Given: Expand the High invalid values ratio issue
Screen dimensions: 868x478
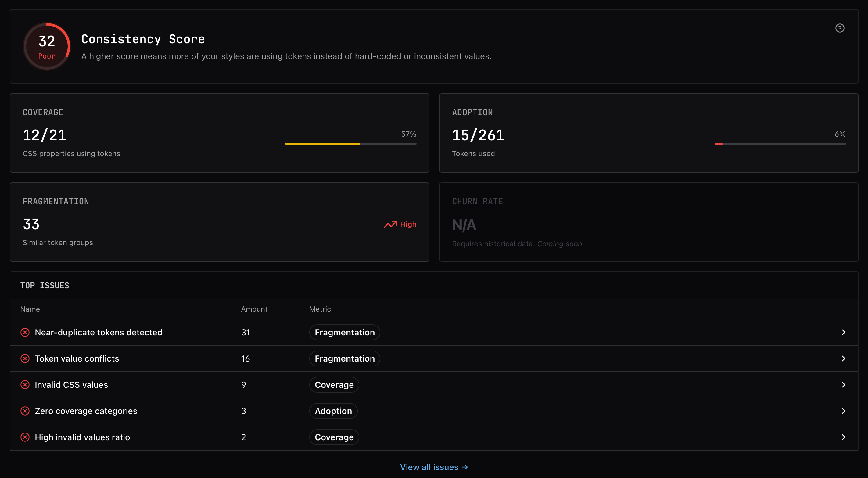Looking at the screenshot, I should click(843, 437).
